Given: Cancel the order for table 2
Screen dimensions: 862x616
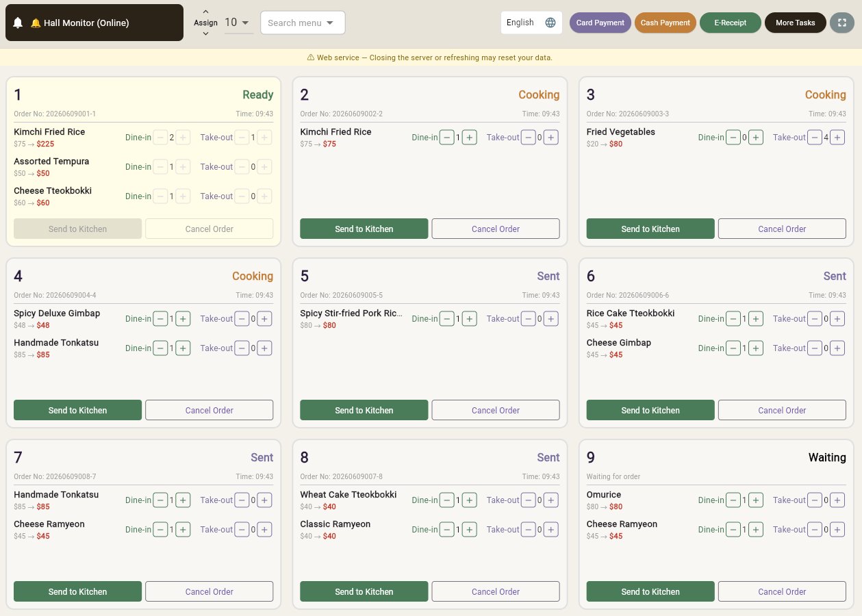Looking at the screenshot, I should coord(496,229).
